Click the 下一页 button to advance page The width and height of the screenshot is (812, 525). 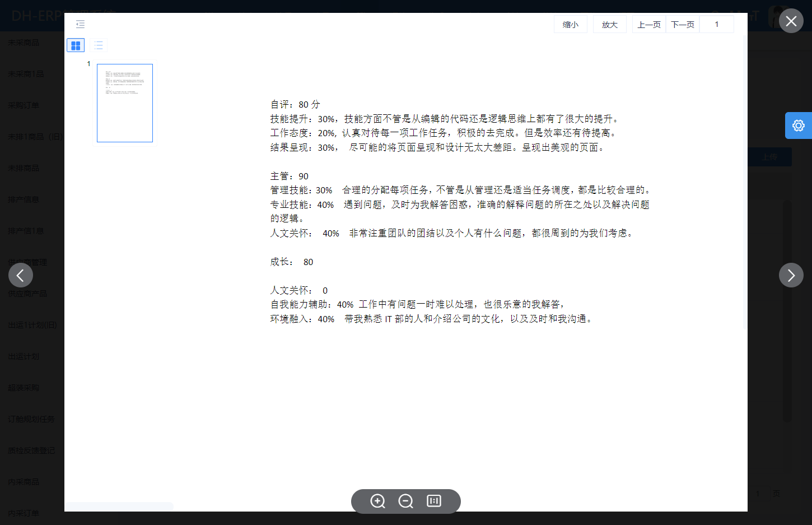(682, 24)
